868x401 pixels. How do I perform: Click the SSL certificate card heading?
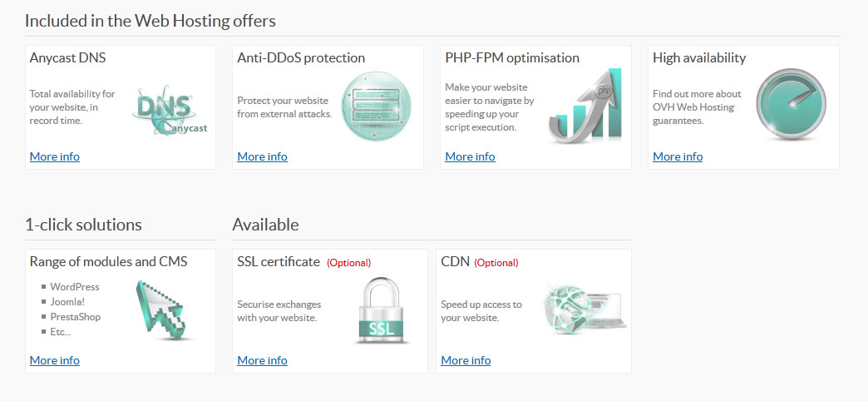pyautogui.click(x=279, y=261)
